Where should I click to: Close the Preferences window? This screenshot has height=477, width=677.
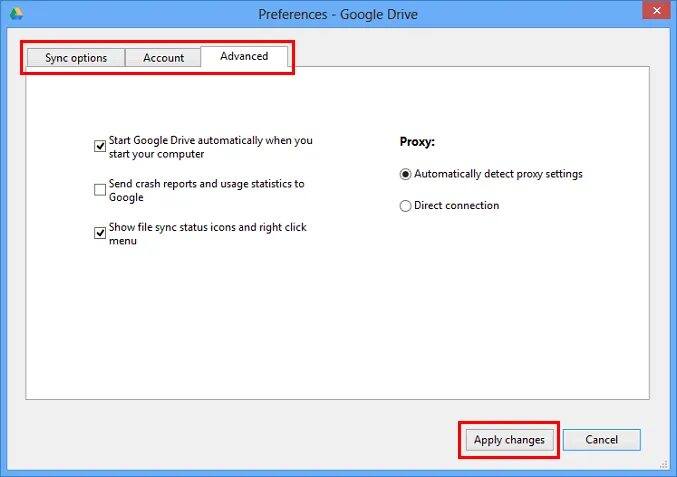656,10
